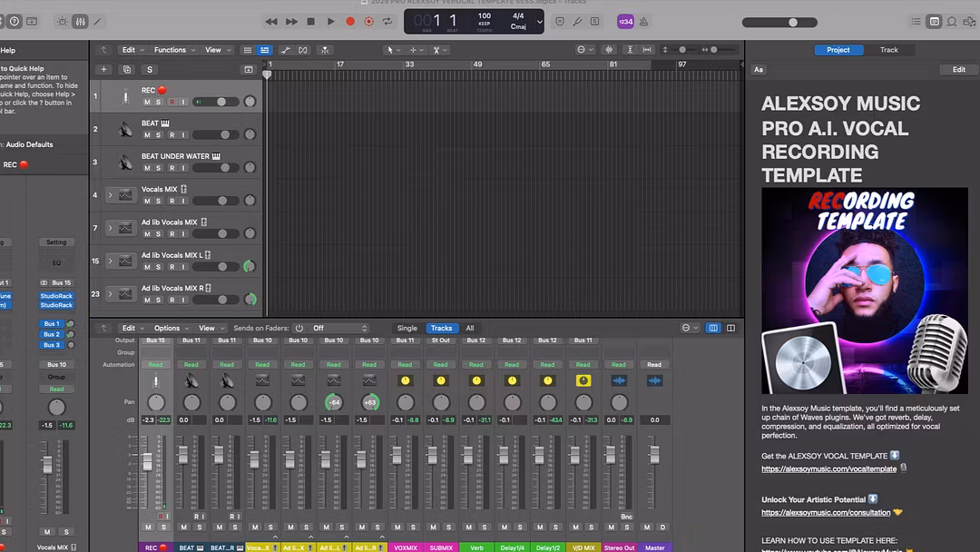Add a new track with the plus button
This screenshot has width=980, height=552.
(103, 69)
